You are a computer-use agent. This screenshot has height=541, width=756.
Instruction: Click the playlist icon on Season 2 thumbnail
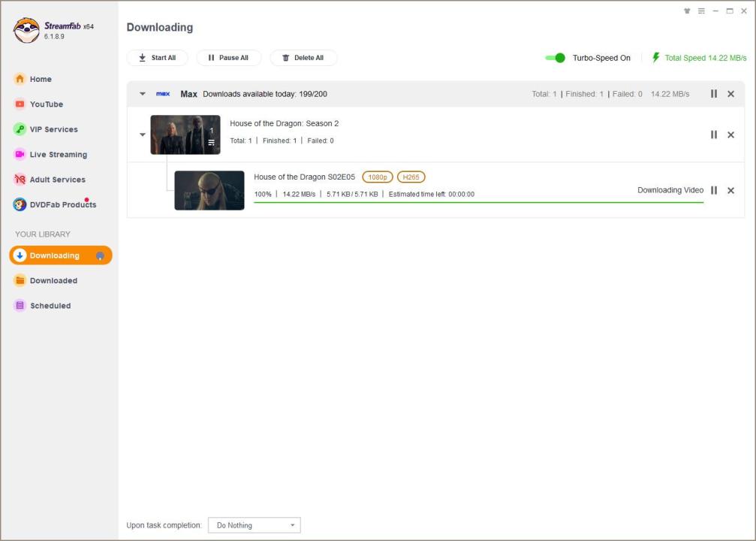pyautogui.click(x=211, y=142)
